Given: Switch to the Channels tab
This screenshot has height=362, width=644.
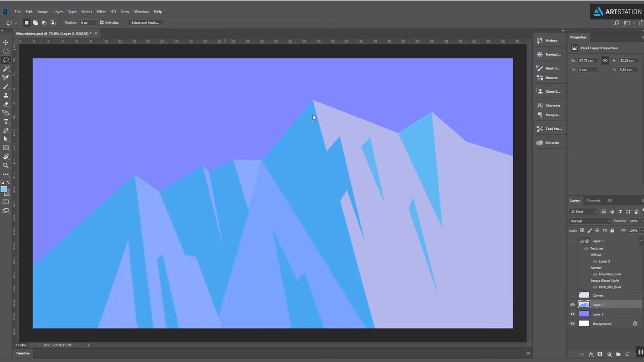Looking at the screenshot, I should (x=593, y=200).
